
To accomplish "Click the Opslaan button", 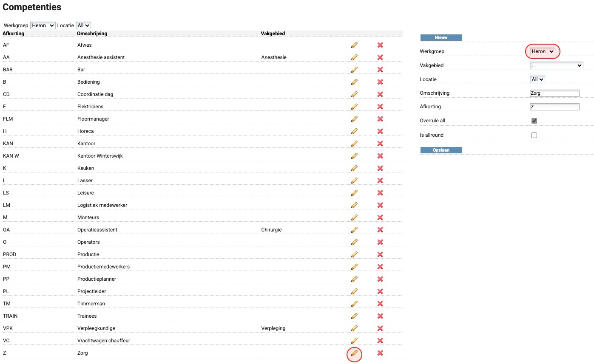I will point(441,150).
